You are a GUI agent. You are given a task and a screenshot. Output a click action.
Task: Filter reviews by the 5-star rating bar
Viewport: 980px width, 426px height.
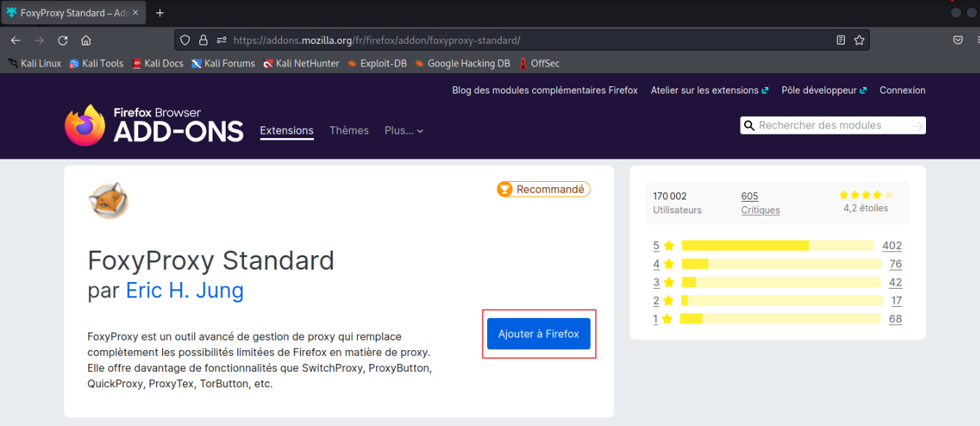[x=777, y=246]
